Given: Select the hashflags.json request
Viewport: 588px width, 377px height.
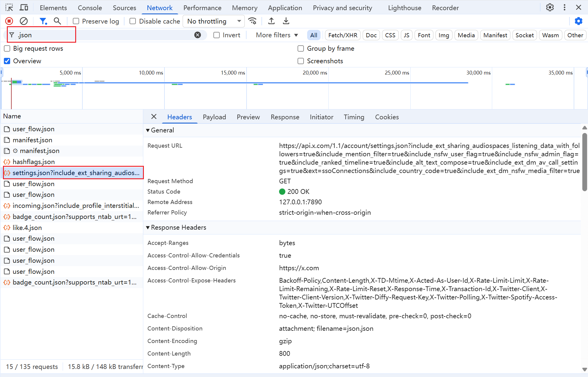Looking at the screenshot, I should pos(34,162).
